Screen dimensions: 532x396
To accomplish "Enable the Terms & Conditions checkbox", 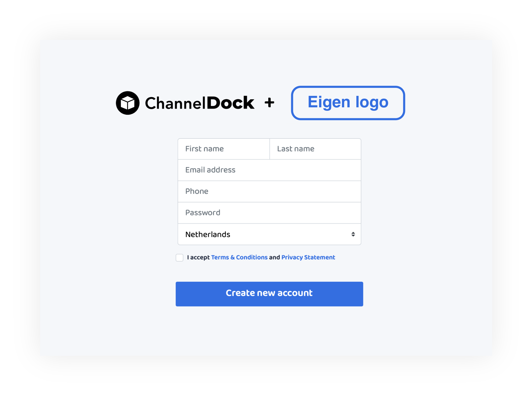I will pyautogui.click(x=180, y=258).
